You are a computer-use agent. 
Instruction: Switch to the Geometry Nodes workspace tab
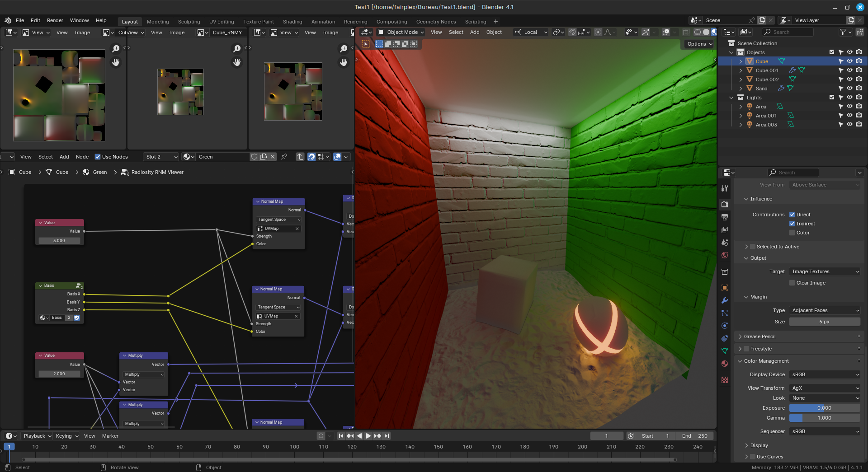click(436, 22)
